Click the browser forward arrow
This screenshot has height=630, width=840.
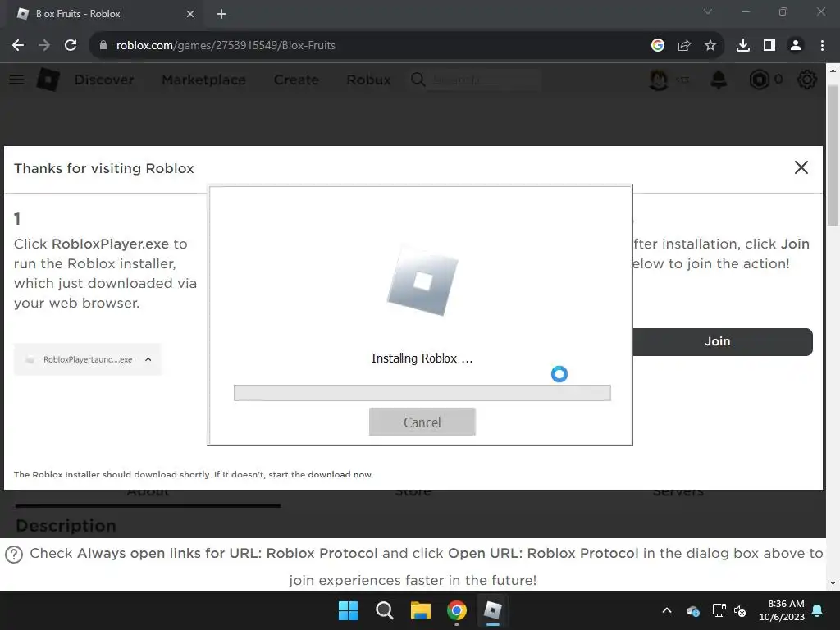pyautogui.click(x=44, y=46)
